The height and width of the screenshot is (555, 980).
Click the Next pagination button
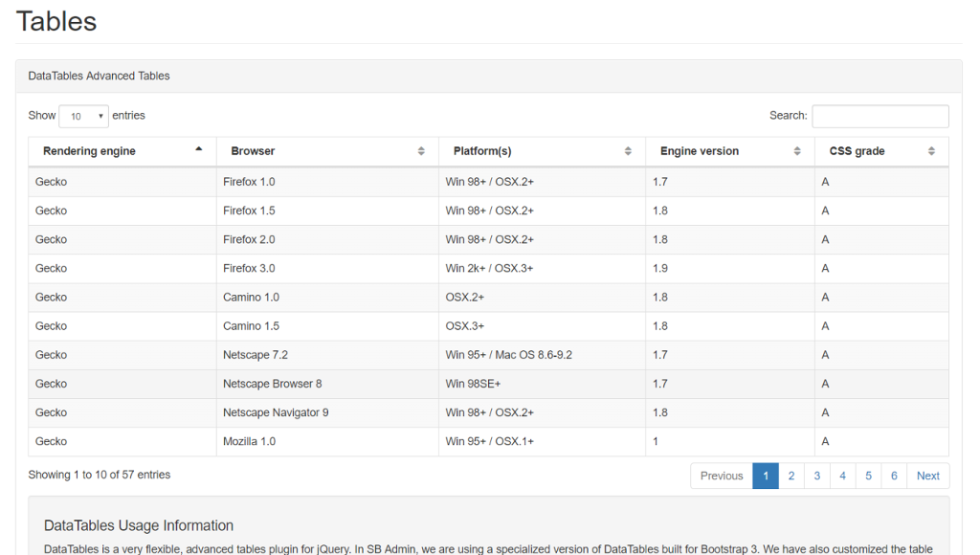926,476
